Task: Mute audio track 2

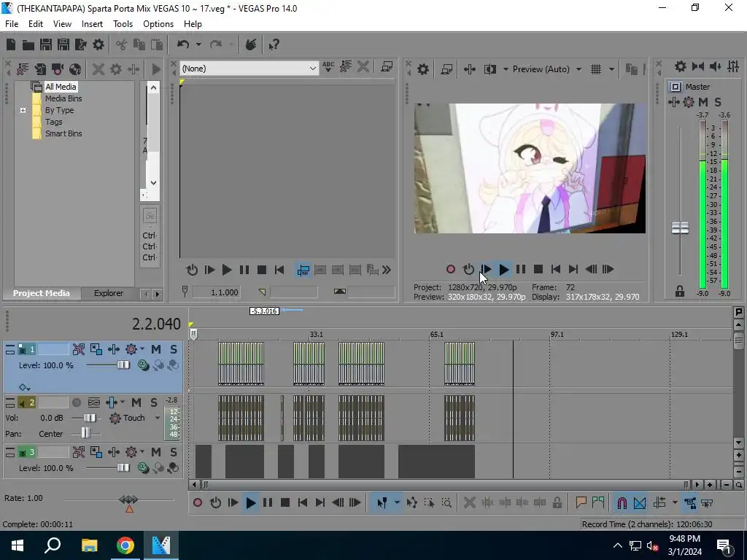Action: [136, 402]
